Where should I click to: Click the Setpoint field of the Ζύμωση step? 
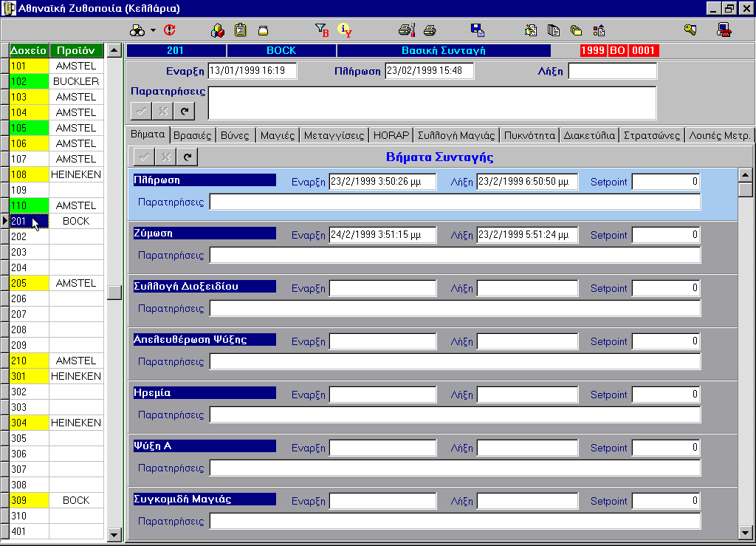point(665,235)
